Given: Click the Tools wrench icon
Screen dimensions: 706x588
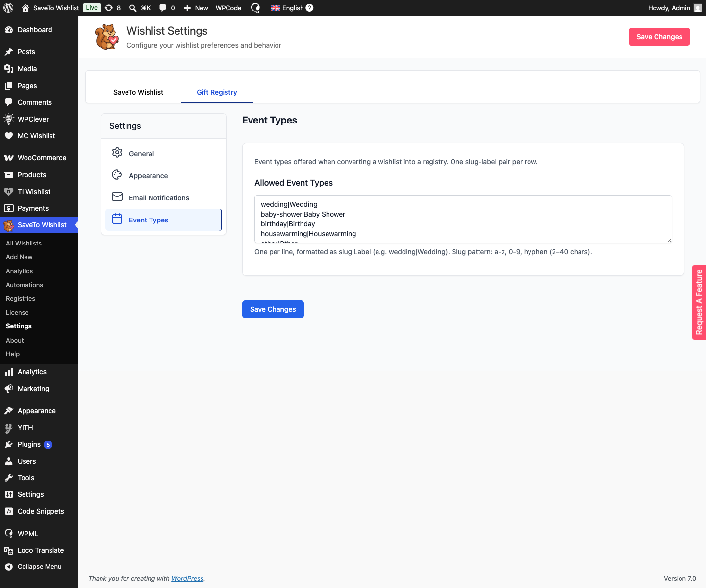Looking at the screenshot, I should click(9, 478).
